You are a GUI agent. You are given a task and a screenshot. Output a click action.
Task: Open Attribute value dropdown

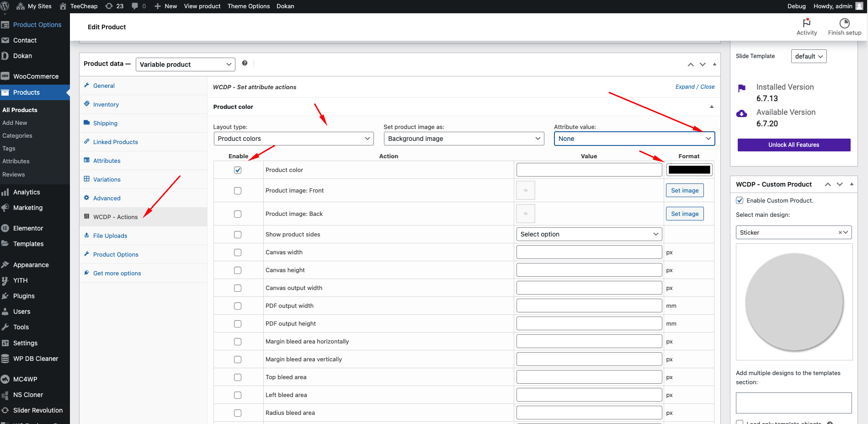(x=634, y=139)
